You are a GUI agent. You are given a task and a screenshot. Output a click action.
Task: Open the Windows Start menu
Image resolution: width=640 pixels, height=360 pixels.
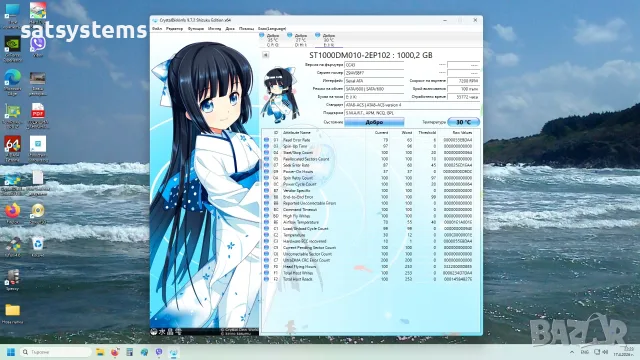tap(11, 352)
